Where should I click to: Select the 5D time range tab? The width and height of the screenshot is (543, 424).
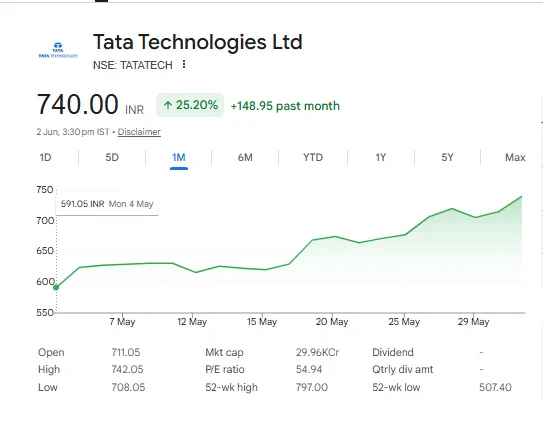112,158
